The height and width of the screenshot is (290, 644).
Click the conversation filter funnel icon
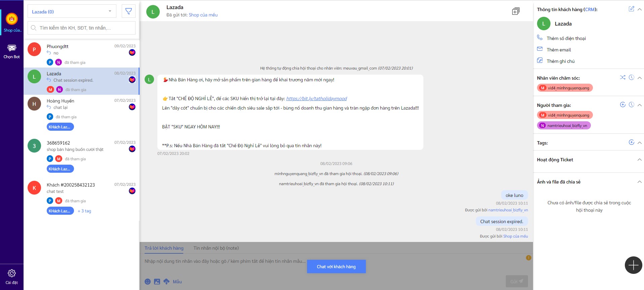coord(128,11)
